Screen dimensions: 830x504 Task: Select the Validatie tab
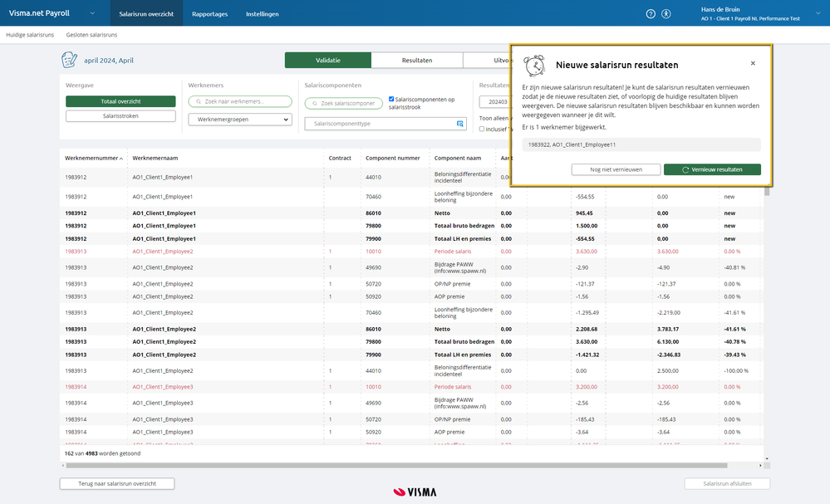327,61
